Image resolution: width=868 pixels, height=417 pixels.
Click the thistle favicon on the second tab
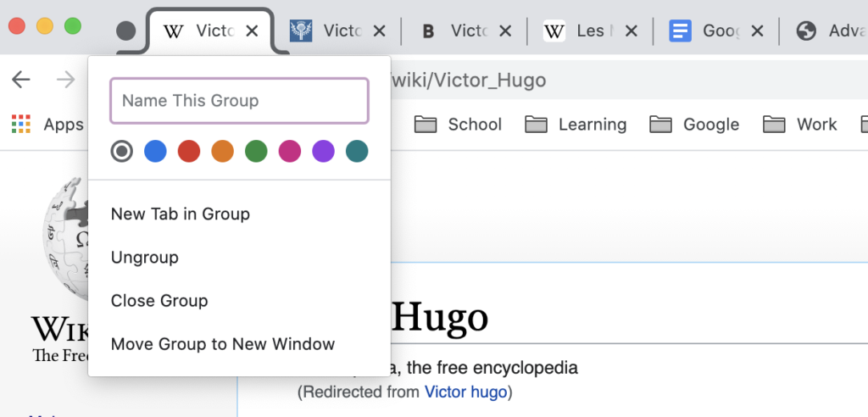(x=301, y=31)
